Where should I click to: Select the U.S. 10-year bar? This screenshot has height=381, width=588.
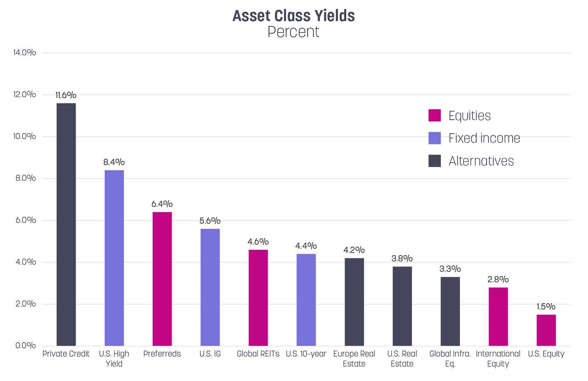[x=306, y=300]
